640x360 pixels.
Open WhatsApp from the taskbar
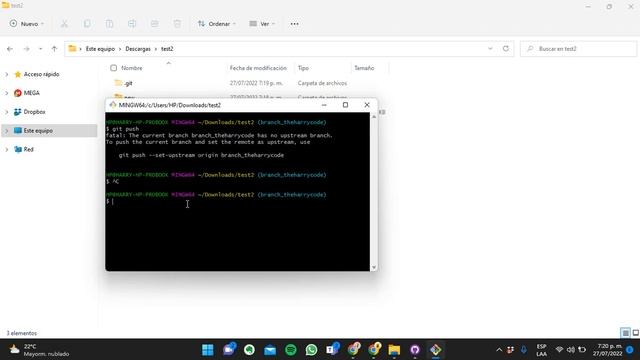[x=311, y=350]
